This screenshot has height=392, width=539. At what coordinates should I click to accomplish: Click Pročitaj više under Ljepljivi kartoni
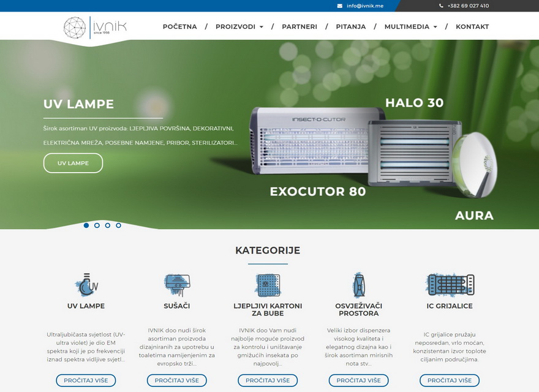pyautogui.click(x=268, y=380)
